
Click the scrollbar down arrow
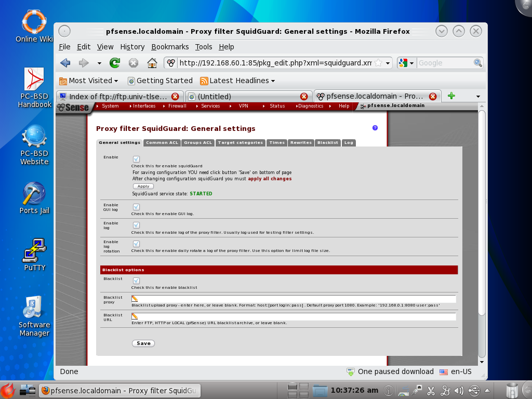click(x=482, y=362)
